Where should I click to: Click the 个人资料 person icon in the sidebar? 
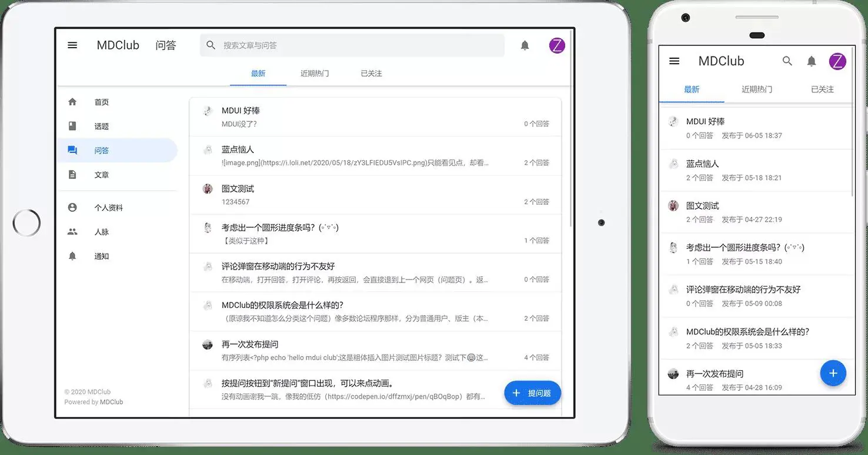coord(72,207)
